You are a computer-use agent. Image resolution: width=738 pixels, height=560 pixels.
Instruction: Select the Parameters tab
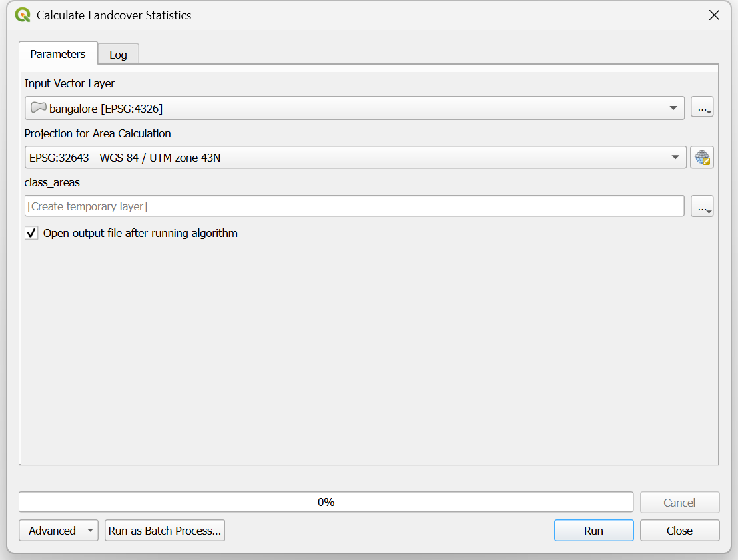pyautogui.click(x=58, y=54)
